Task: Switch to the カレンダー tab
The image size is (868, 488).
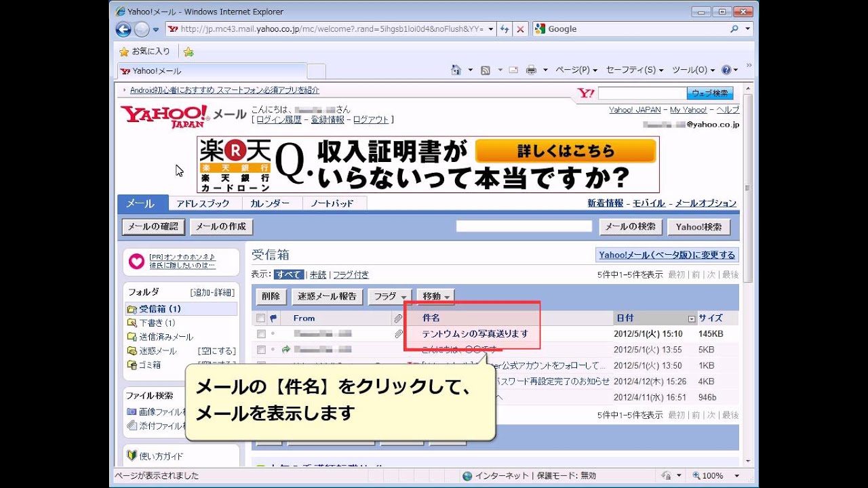Action: (270, 203)
